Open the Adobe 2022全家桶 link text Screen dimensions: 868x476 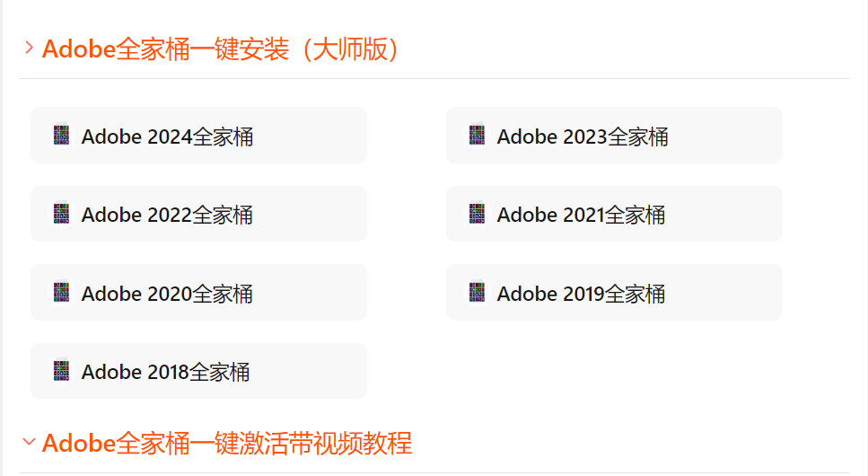click(167, 215)
